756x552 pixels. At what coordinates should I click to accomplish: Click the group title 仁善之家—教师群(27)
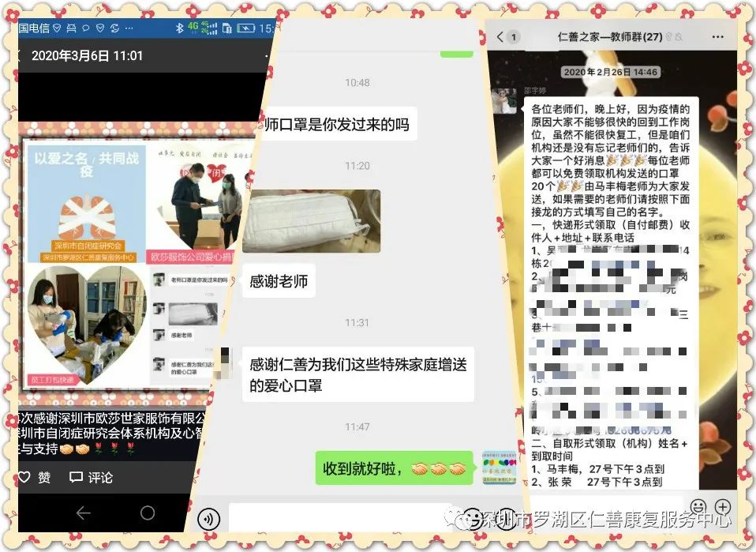point(610,36)
